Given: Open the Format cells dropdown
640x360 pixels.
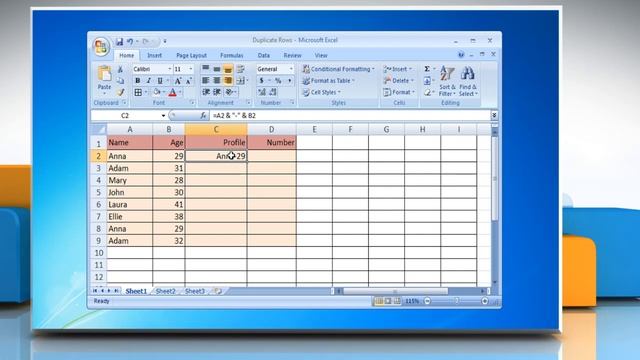Looking at the screenshot, I should (399, 92).
